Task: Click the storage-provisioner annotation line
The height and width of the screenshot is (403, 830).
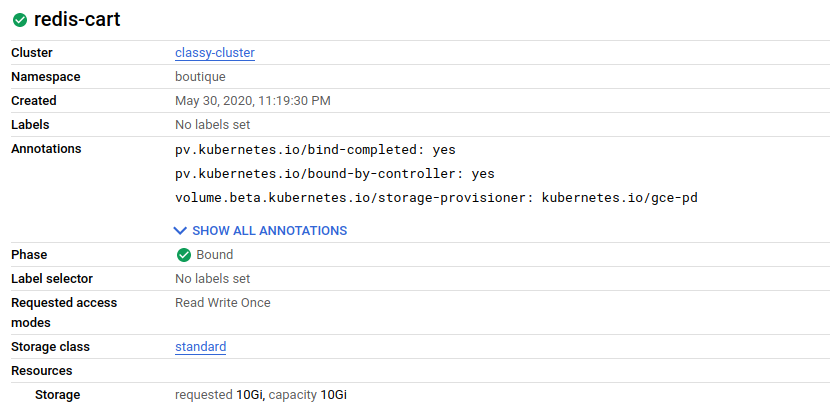Action: tap(436, 198)
